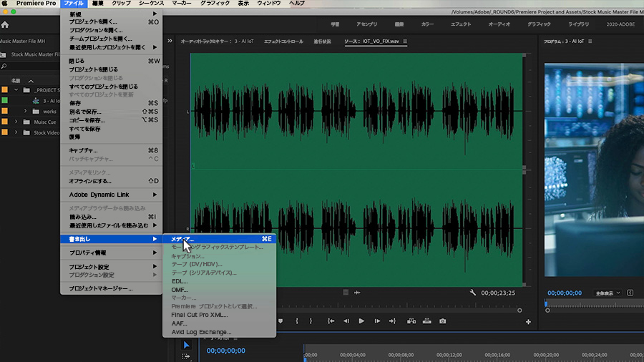Click the Apple menu icon
644x362 pixels.
point(5,4)
